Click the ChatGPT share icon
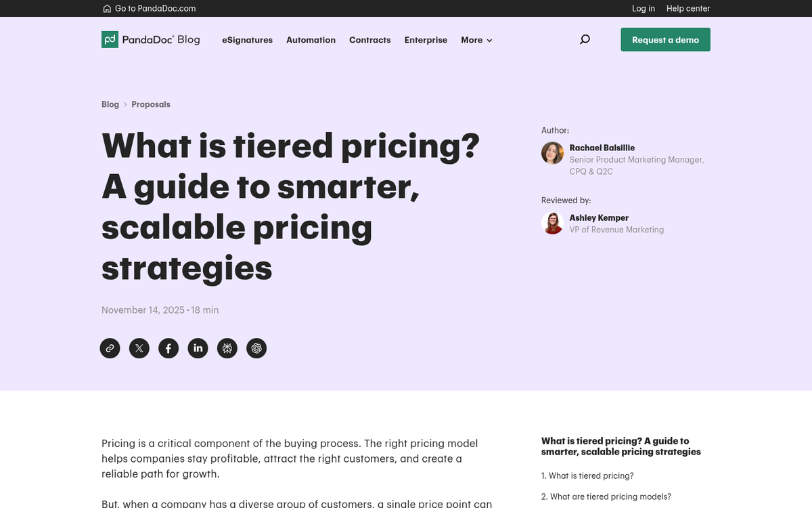The width and height of the screenshot is (812, 508). tap(256, 348)
